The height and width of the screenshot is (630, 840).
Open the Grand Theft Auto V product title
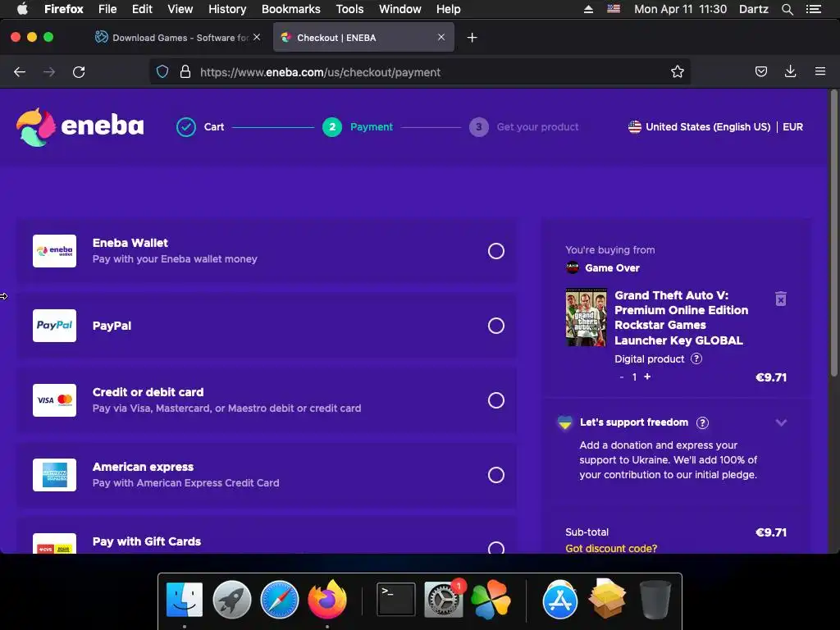(x=682, y=317)
